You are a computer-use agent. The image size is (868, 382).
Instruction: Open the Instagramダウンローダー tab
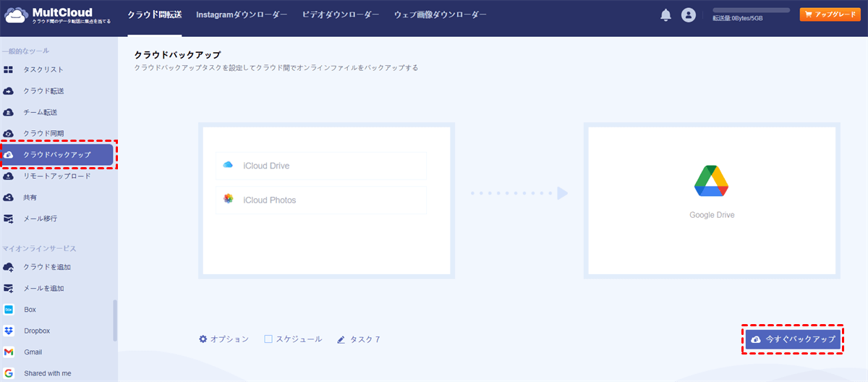coord(242,14)
